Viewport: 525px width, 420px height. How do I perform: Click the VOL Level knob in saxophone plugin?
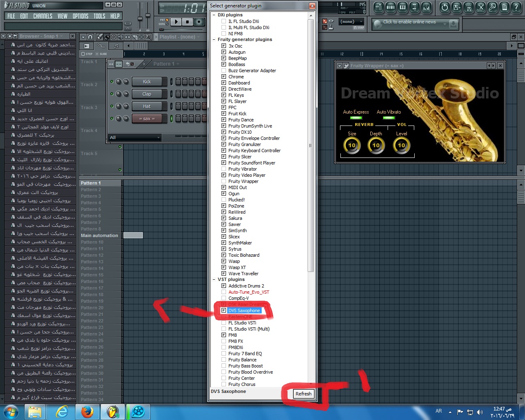click(x=402, y=145)
